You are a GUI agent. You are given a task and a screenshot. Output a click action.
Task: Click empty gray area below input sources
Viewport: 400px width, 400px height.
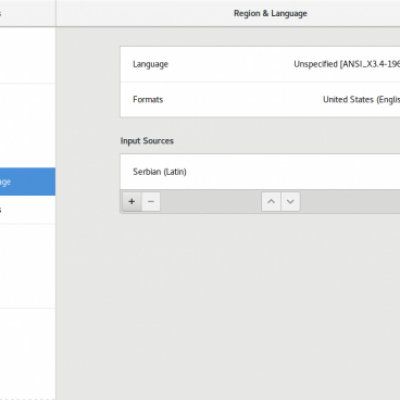260,300
